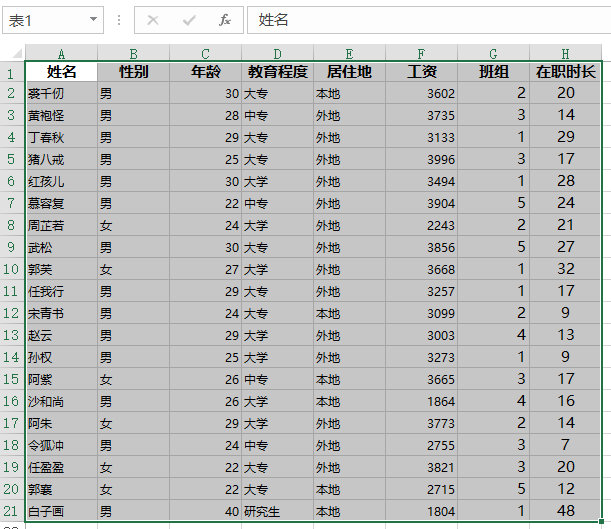The width and height of the screenshot is (611, 529).
Task: Click the Name Box showing 表1
Action: [53, 20]
